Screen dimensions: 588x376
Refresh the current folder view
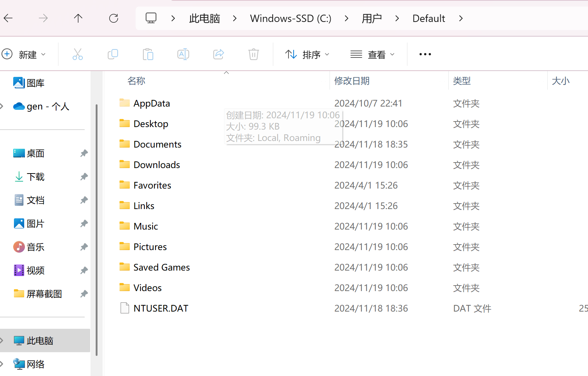pos(114,18)
